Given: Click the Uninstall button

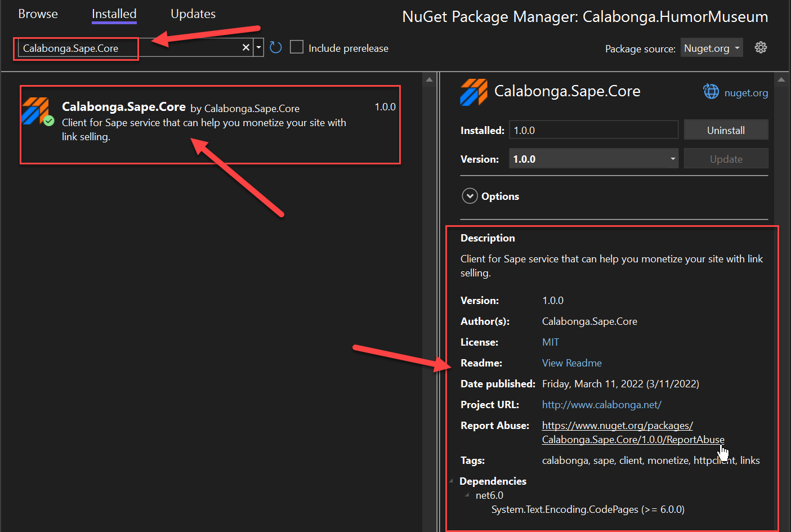Looking at the screenshot, I should coord(726,130).
